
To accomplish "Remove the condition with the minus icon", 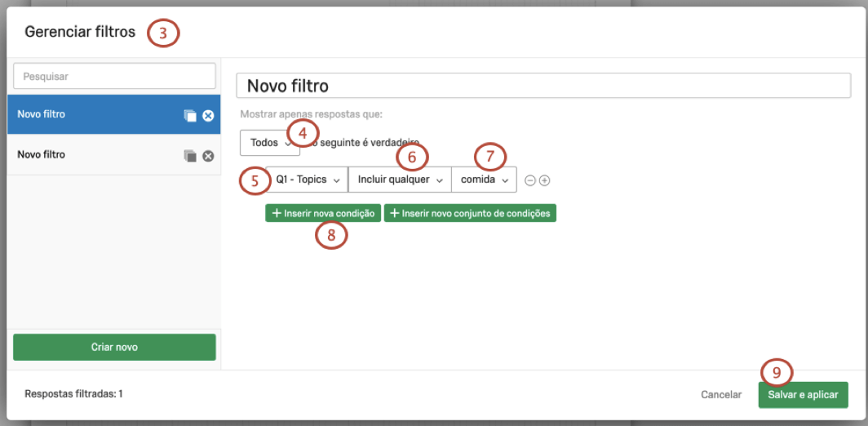I will (529, 180).
